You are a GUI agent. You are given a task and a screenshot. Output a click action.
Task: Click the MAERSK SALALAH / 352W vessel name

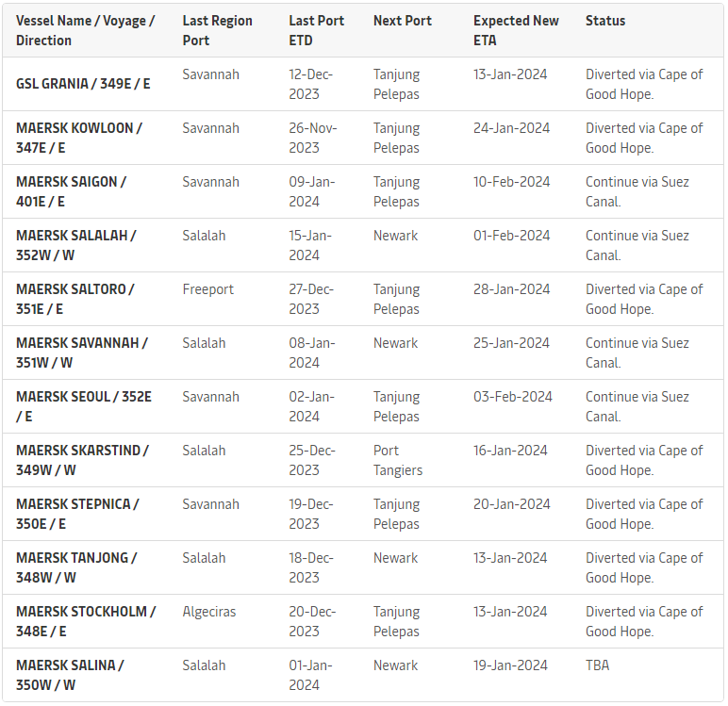pyautogui.click(x=76, y=246)
